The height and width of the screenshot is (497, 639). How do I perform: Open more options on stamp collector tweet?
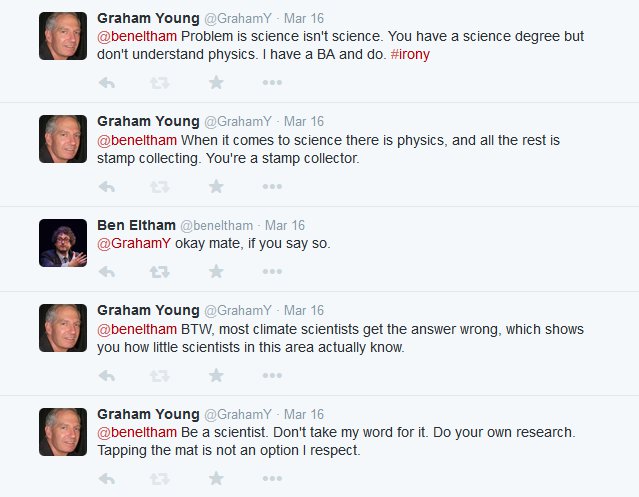(271, 185)
